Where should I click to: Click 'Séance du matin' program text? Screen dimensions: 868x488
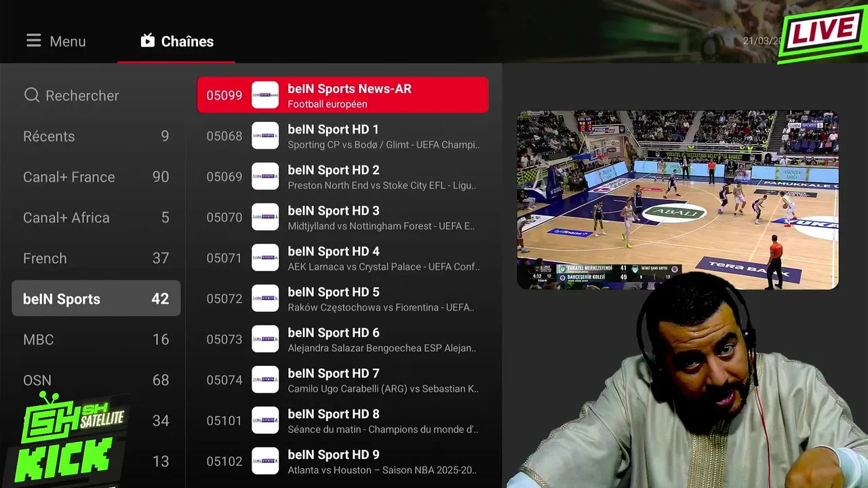383,430
